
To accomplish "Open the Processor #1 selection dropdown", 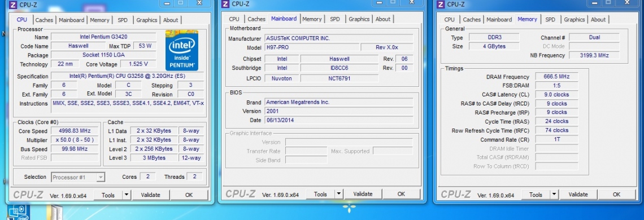I will coord(78,177).
